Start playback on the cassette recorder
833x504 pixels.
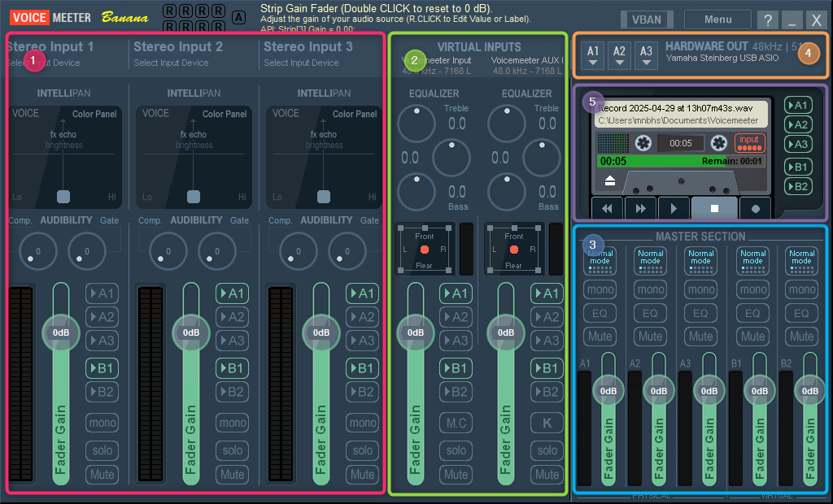point(674,209)
